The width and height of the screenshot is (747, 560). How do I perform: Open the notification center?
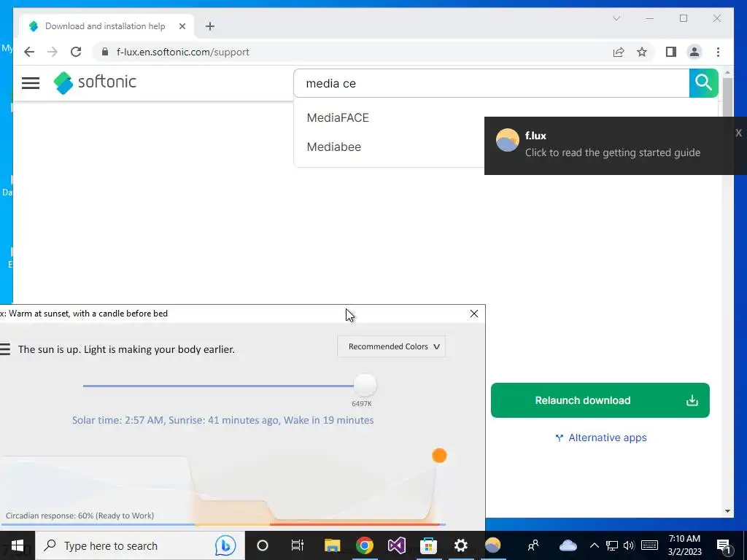pos(724,545)
